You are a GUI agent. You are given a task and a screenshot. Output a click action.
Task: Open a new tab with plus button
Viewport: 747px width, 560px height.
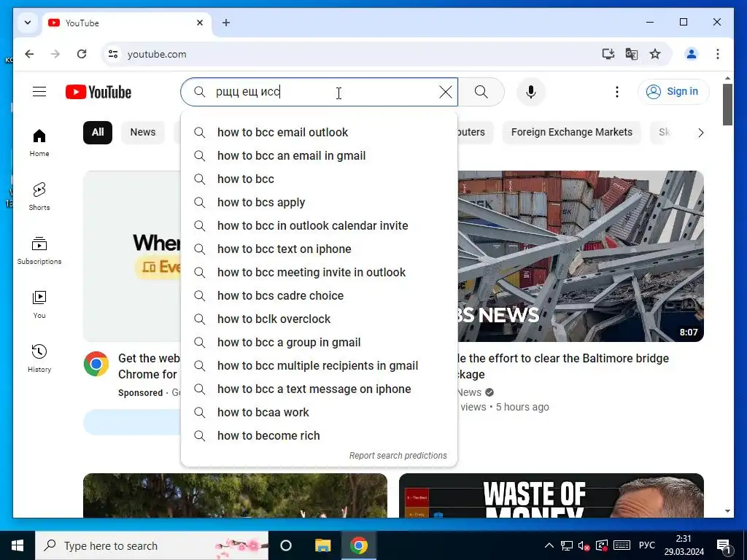coord(226,23)
